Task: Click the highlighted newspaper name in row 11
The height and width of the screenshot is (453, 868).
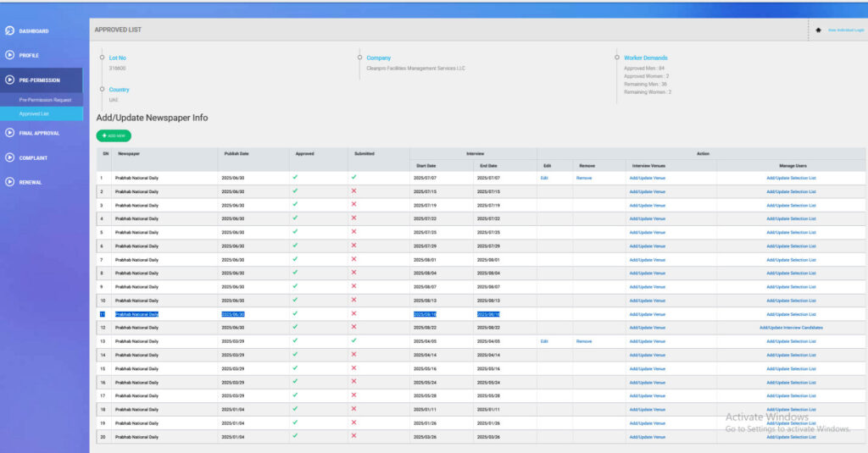Action: click(136, 314)
